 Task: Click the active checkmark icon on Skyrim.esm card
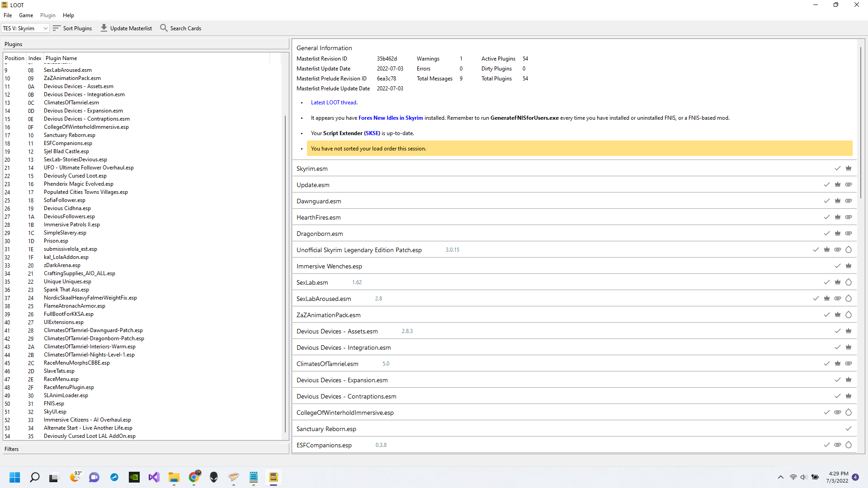tap(838, 168)
